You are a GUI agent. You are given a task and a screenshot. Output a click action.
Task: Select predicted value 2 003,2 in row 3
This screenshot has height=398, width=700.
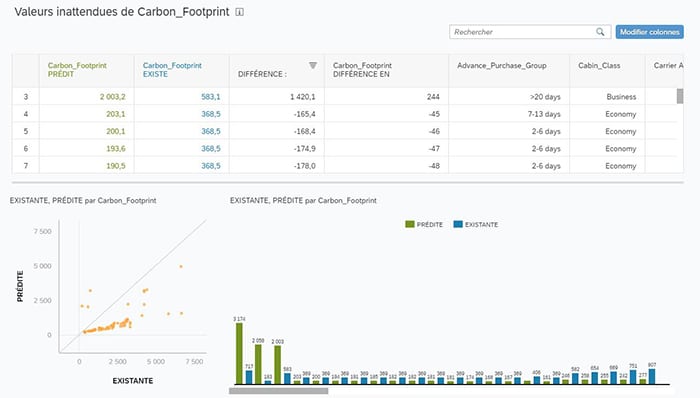112,97
